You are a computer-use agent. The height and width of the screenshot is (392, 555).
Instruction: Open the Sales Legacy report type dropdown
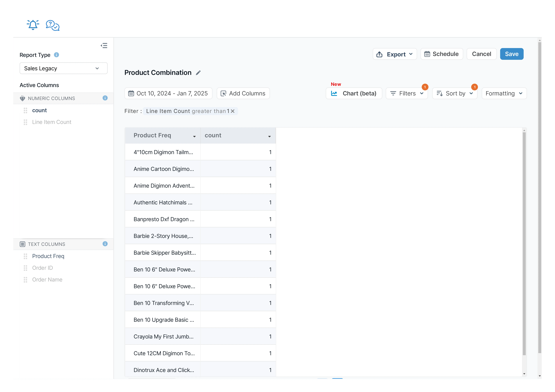click(x=63, y=68)
